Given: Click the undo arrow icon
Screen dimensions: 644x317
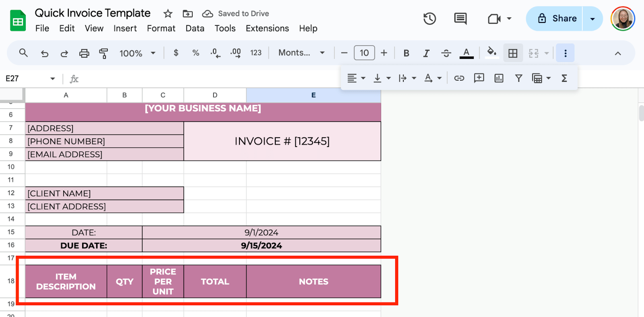Looking at the screenshot, I should click(x=44, y=53).
